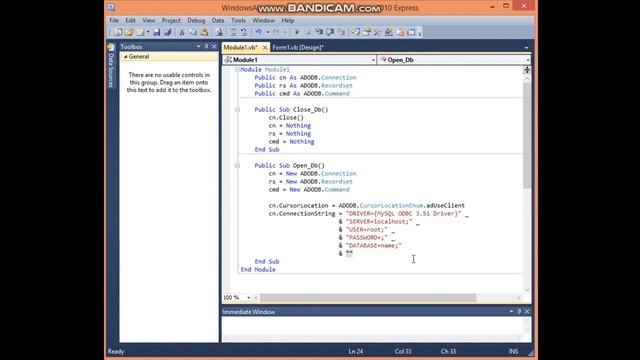
Task: Open the Toolbox window position dropdown
Action: [199, 47]
